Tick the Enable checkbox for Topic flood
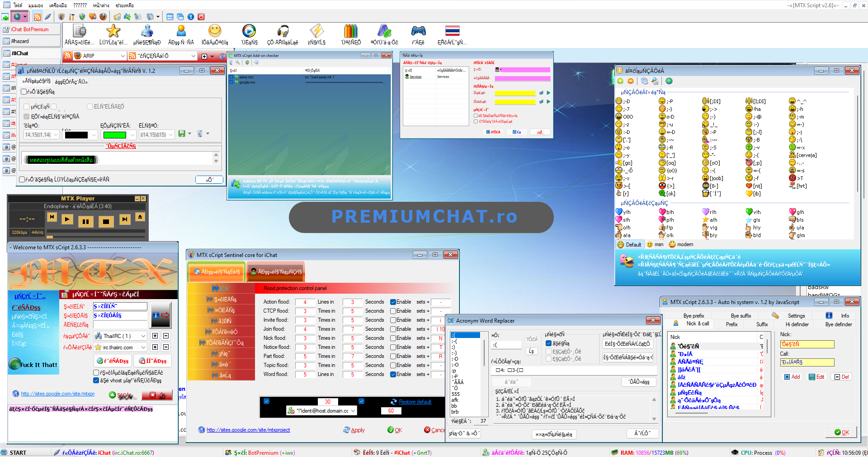 [x=393, y=366]
